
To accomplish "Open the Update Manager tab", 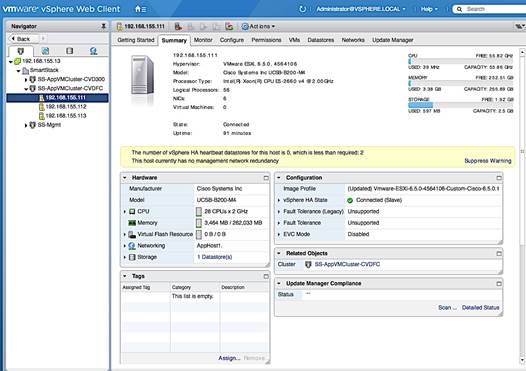I will pyautogui.click(x=392, y=40).
